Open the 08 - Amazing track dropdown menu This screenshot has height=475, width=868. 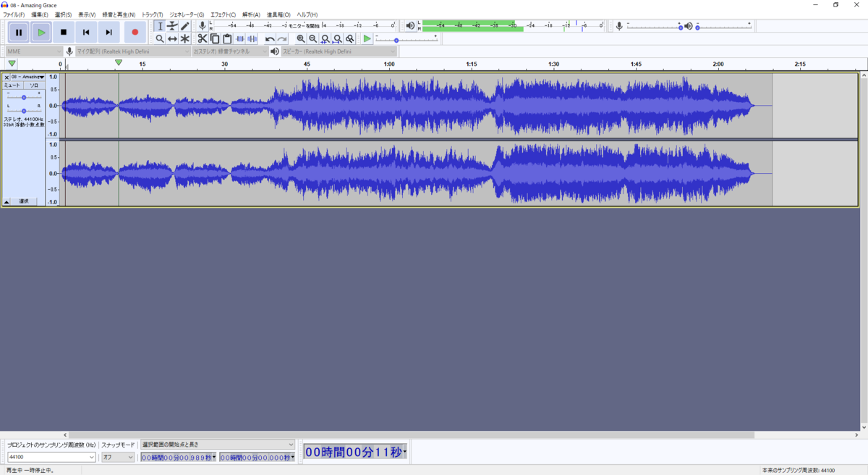click(27, 77)
